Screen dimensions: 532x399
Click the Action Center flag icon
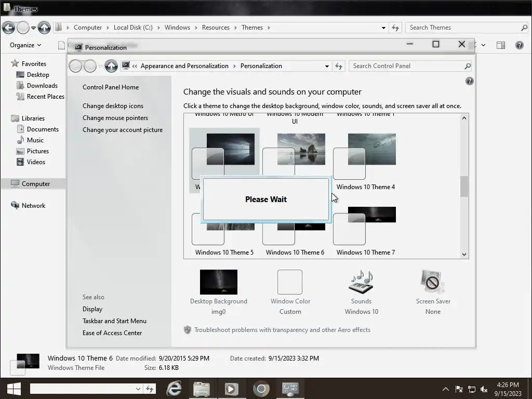pos(459,389)
